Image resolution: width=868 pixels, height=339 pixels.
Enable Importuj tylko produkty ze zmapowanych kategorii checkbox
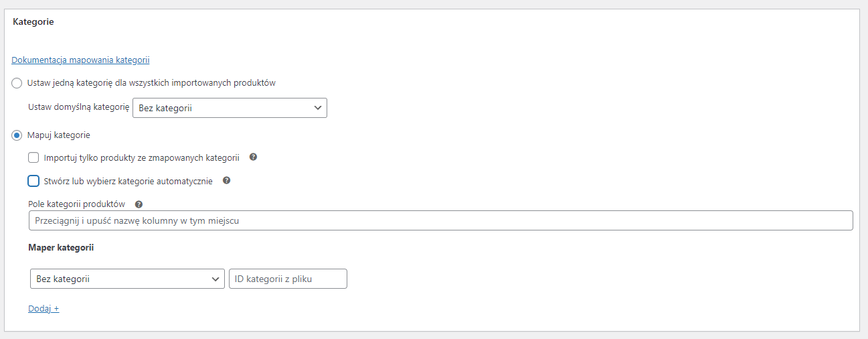point(33,158)
